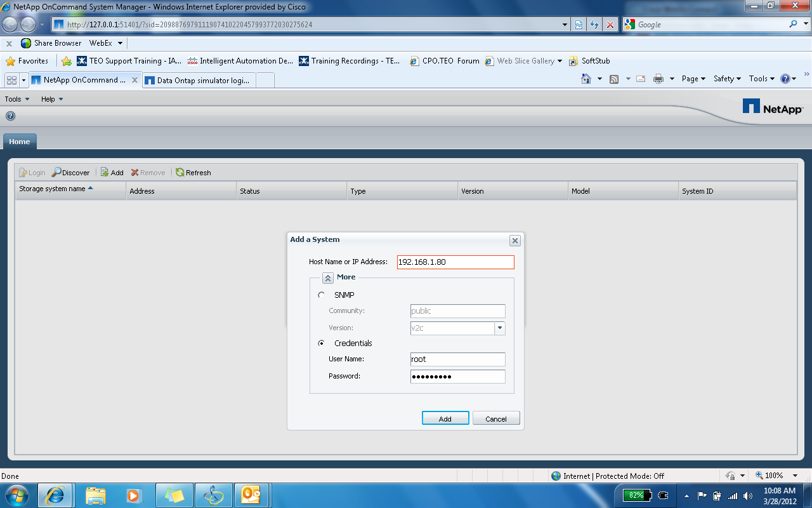The height and width of the screenshot is (508, 812).
Task: Open the TEO Support Training bookmark
Action: 129,61
